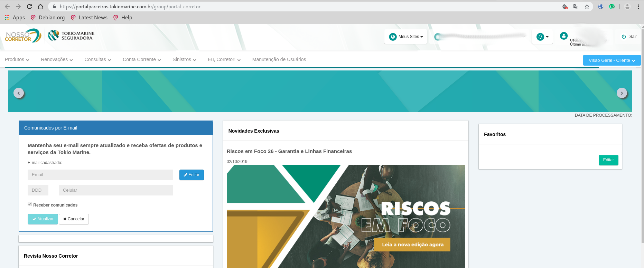
Task: Log out with the Sair button
Action: tap(629, 37)
